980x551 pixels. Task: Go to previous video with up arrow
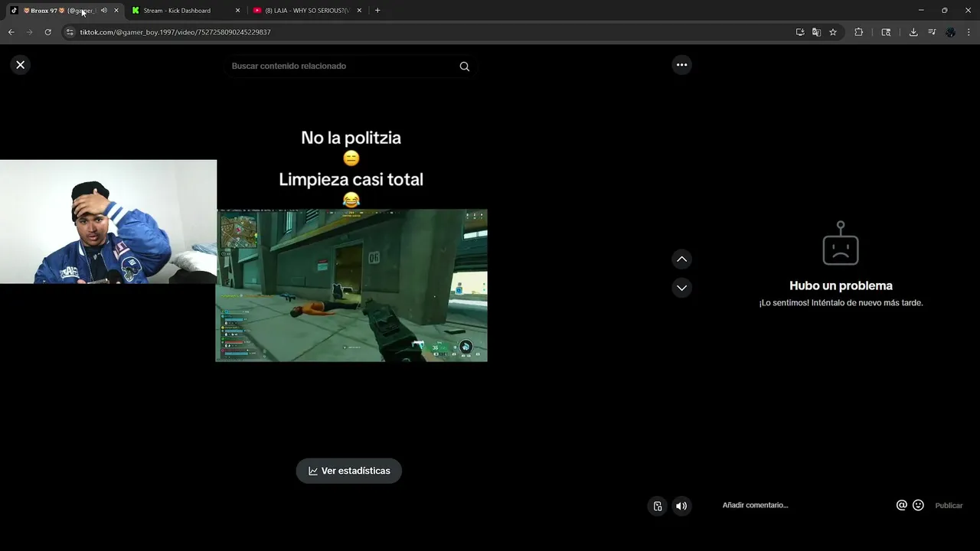click(681, 259)
